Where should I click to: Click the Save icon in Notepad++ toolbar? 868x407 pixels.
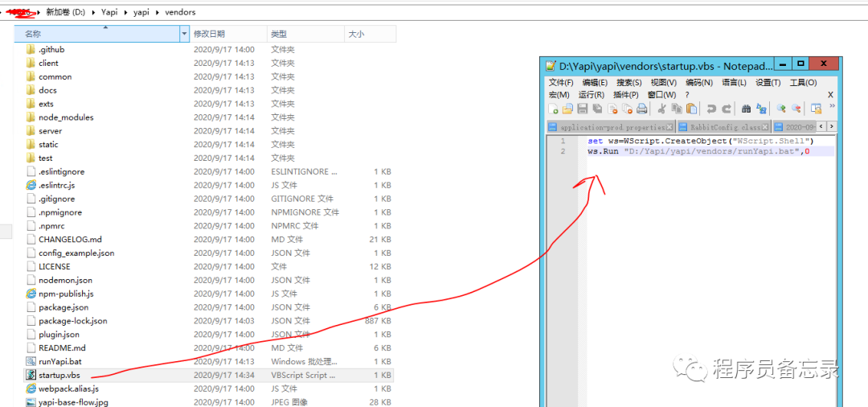click(583, 109)
